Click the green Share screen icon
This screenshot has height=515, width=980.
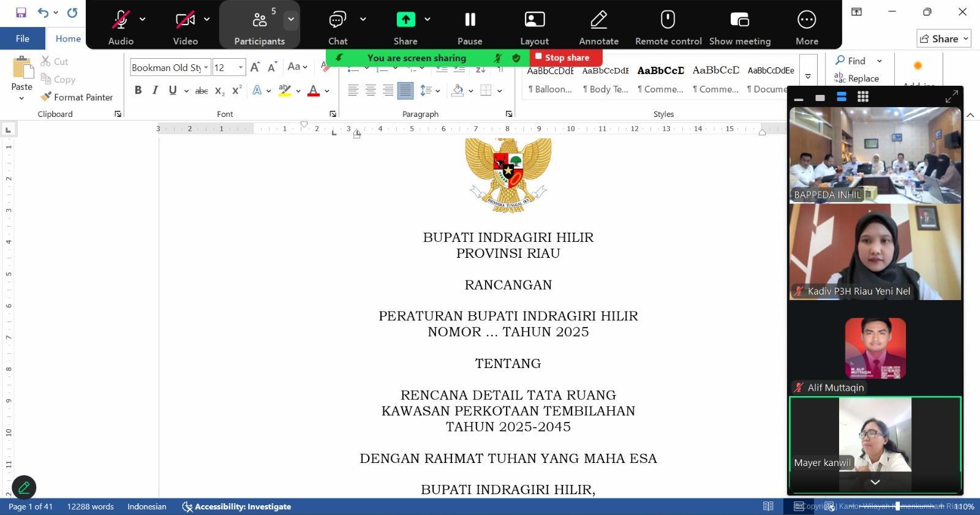(x=405, y=20)
